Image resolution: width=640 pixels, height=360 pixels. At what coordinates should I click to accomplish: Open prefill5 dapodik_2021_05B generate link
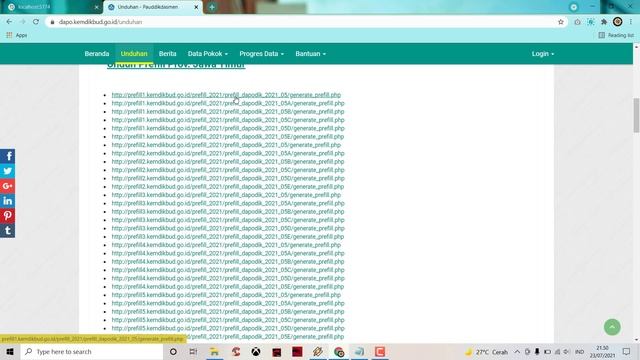pos(228,311)
